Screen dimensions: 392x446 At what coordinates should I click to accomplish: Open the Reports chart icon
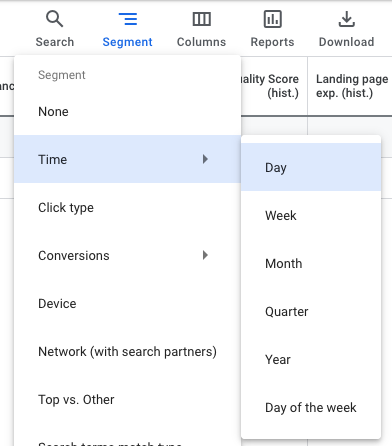click(272, 19)
